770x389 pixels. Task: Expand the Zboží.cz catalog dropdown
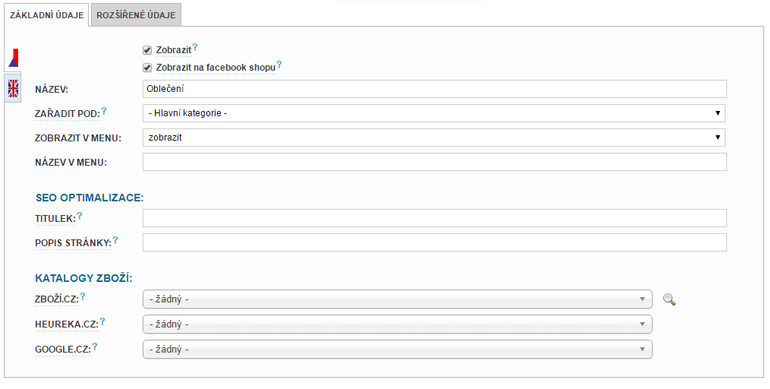397,299
